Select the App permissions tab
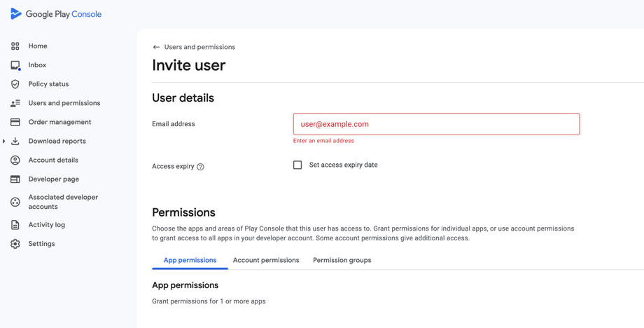The height and width of the screenshot is (328, 644). coord(190,260)
